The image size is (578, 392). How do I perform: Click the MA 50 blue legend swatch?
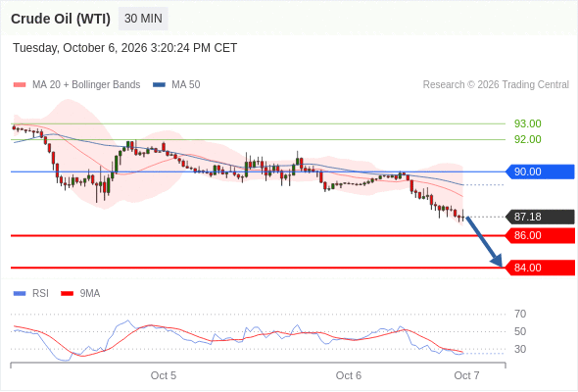point(159,85)
